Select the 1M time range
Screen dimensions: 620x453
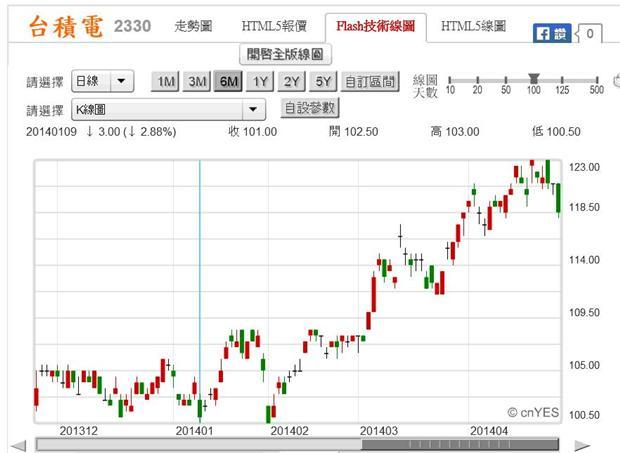166,81
